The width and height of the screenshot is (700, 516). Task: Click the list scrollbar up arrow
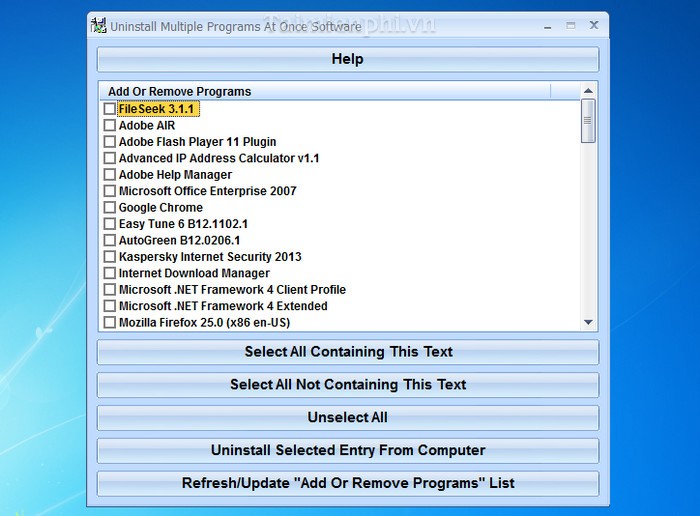pyautogui.click(x=588, y=91)
